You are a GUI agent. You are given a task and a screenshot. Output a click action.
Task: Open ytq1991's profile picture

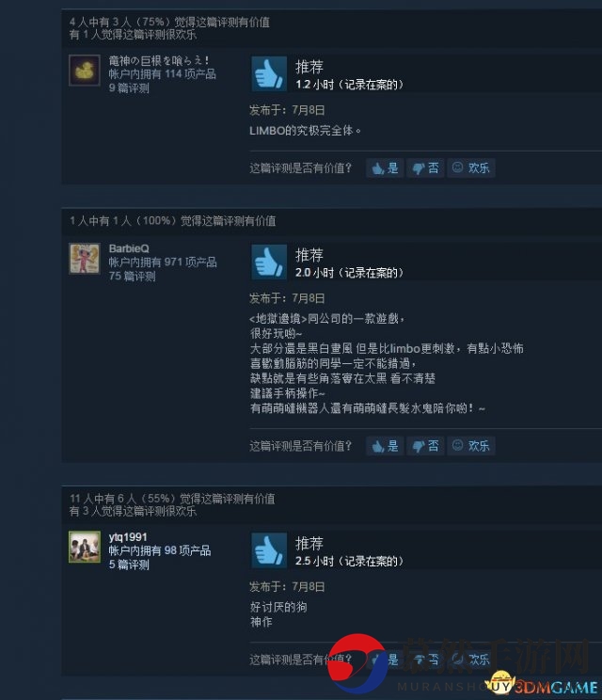click(85, 547)
